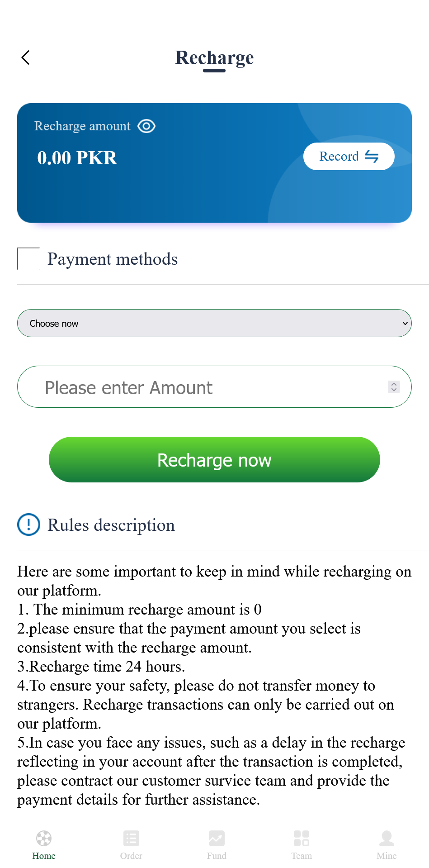Switch to the Team tab label

tap(302, 856)
